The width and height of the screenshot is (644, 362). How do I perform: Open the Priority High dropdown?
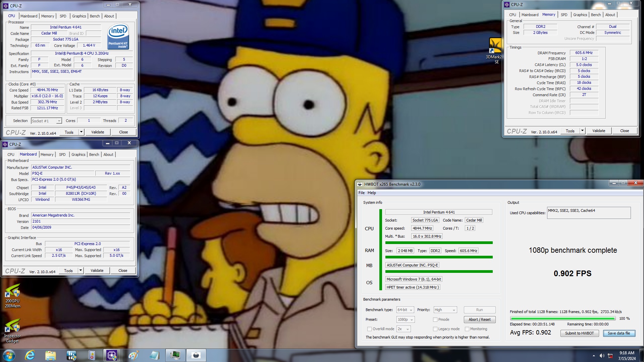tap(445, 310)
